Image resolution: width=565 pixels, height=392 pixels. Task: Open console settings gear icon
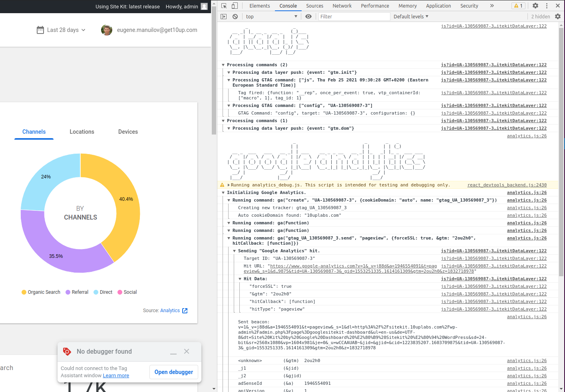pos(558,16)
